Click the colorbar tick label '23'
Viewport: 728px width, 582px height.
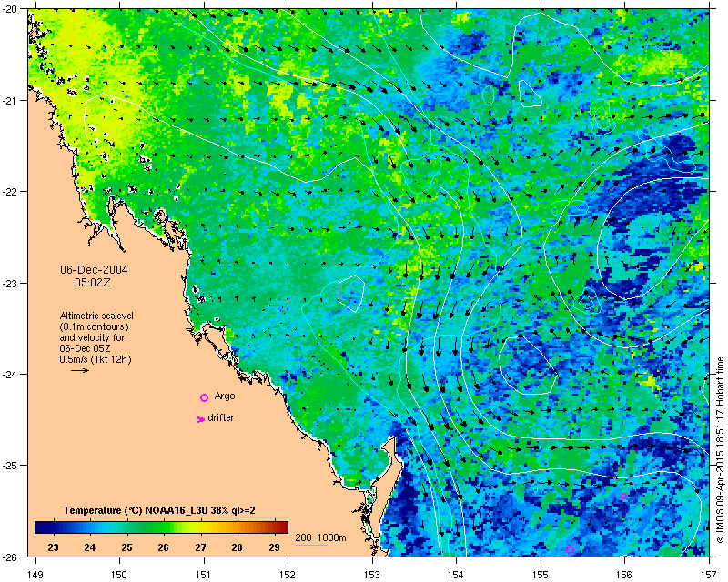(x=53, y=547)
